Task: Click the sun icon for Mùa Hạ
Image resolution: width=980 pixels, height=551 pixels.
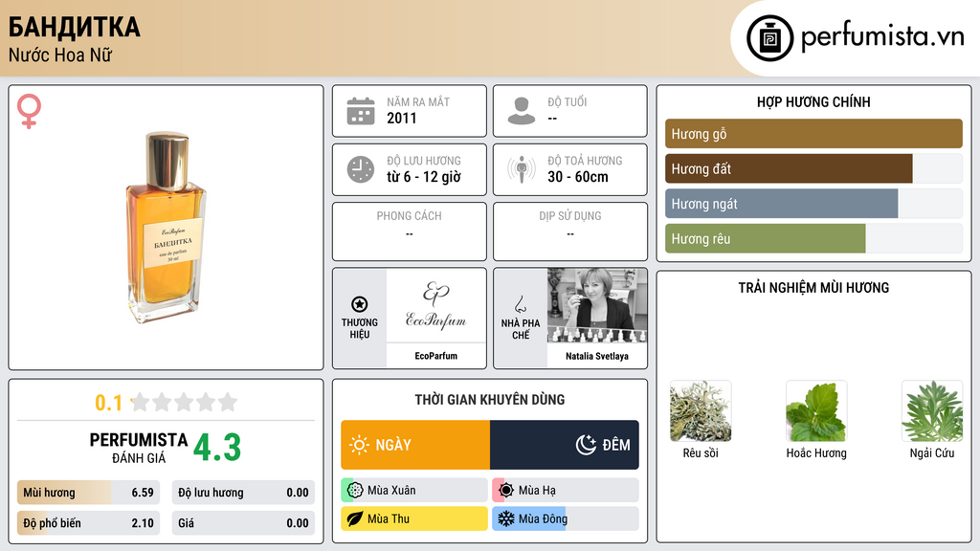Action: click(506, 491)
